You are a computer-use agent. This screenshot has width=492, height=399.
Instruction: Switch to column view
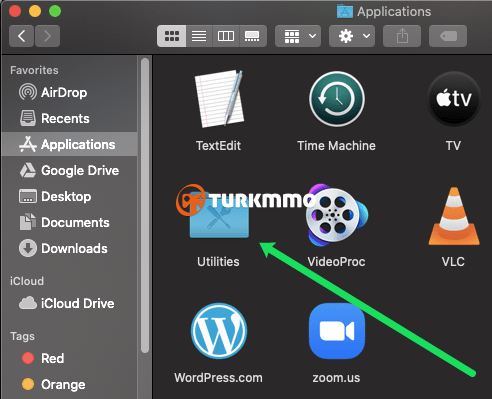(226, 36)
